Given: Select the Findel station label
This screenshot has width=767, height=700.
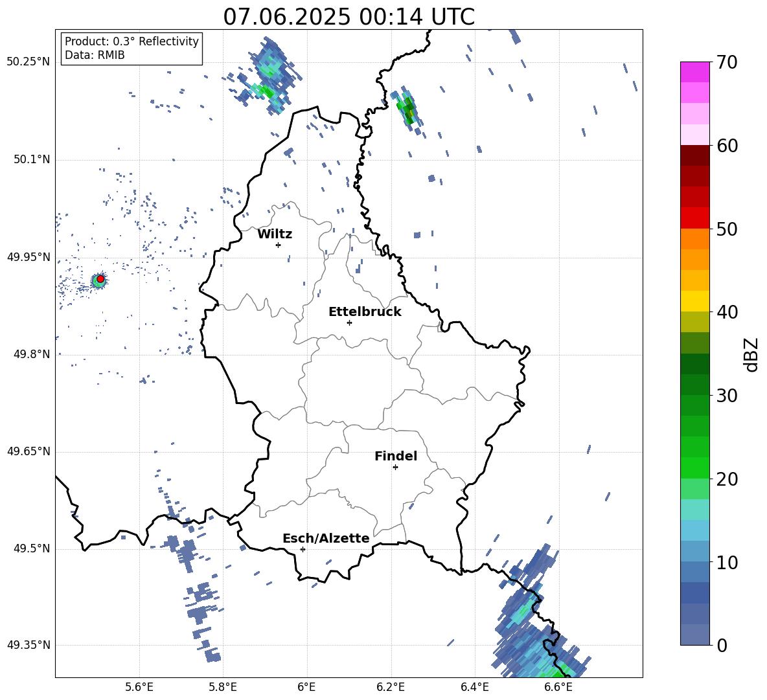Looking at the screenshot, I should point(396,456).
